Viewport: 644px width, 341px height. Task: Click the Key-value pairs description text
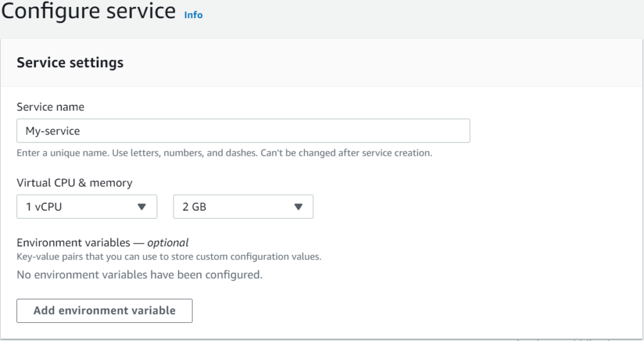[169, 257]
